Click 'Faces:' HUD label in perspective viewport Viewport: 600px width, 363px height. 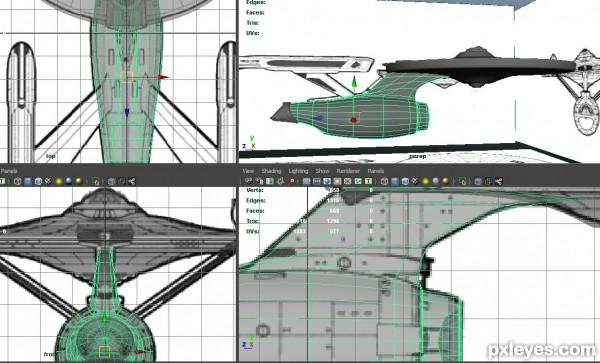point(255,13)
